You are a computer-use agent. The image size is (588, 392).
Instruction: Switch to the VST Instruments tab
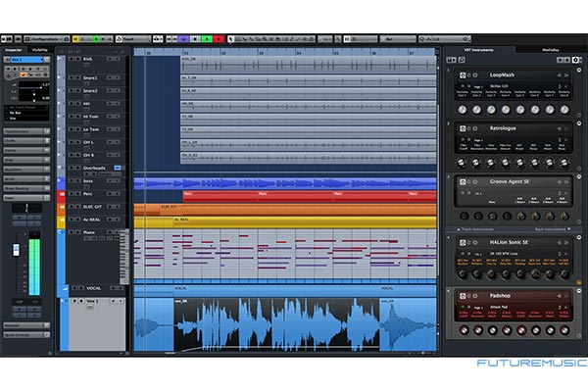tap(478, 50)
